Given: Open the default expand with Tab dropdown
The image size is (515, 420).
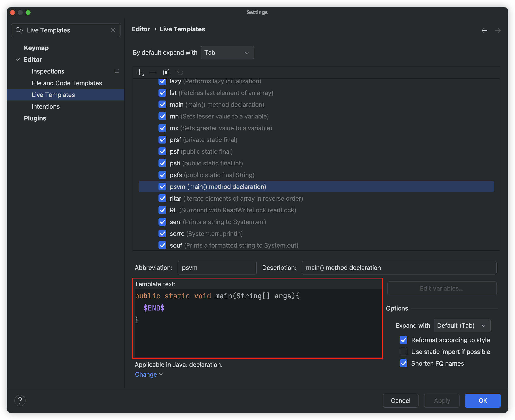Looking at the screenshot, I should pyautogui.click(x=227, y=52).
